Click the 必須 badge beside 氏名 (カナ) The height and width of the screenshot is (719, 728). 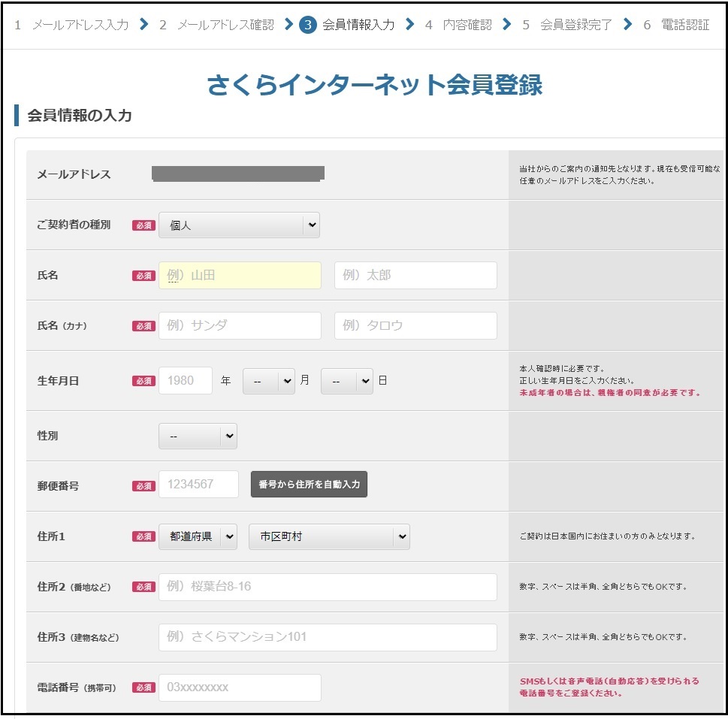tap(144, 326)
